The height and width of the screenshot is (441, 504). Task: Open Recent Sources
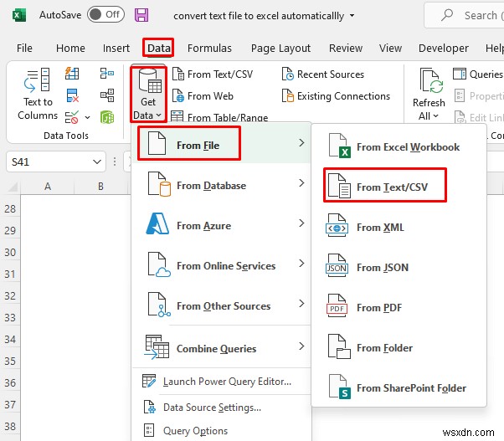coord(323,74)
